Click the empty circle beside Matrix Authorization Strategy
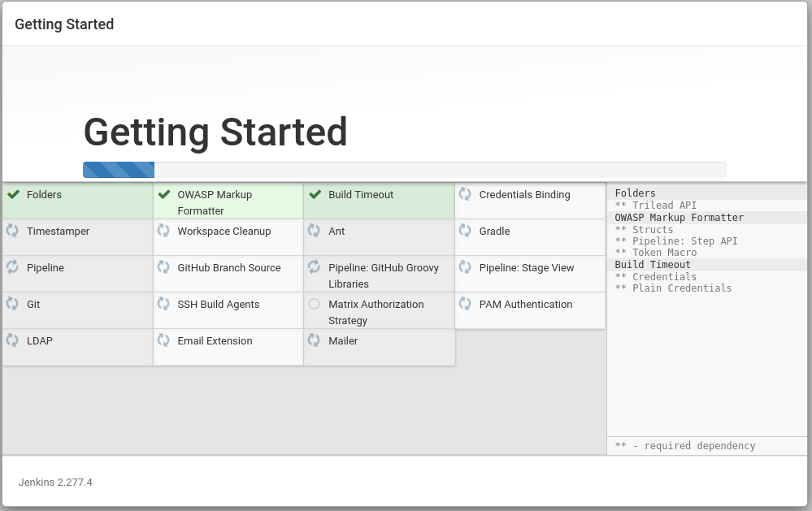Screen dimensions: 812x511 click(315, 304)
